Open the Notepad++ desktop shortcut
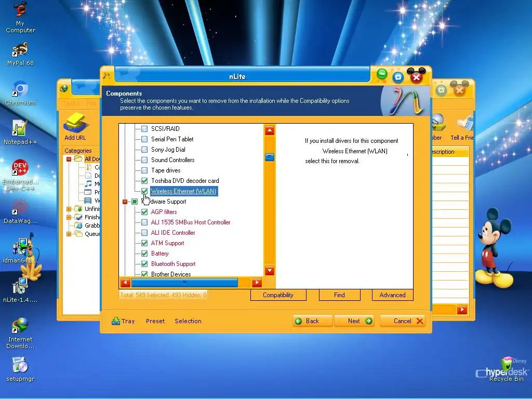 (x=20, y=132)
